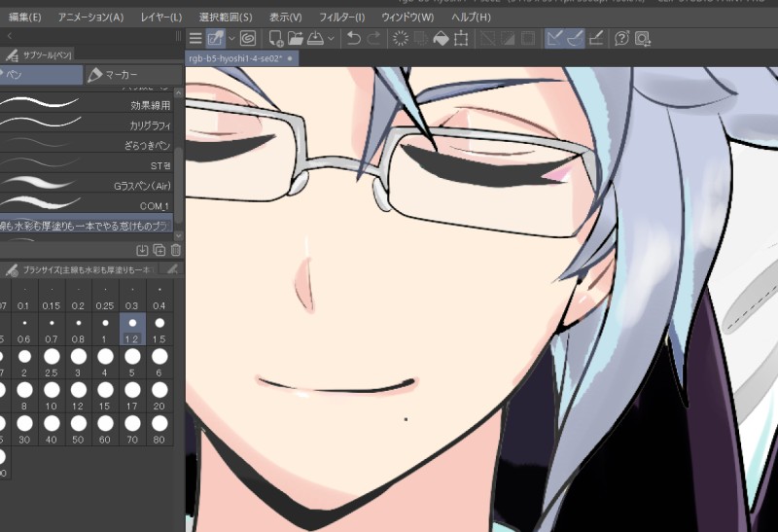The width and height of the screenshot is (778, 532).
Task: Expand the Save options dropdown arrow
Action: [331, 38]
